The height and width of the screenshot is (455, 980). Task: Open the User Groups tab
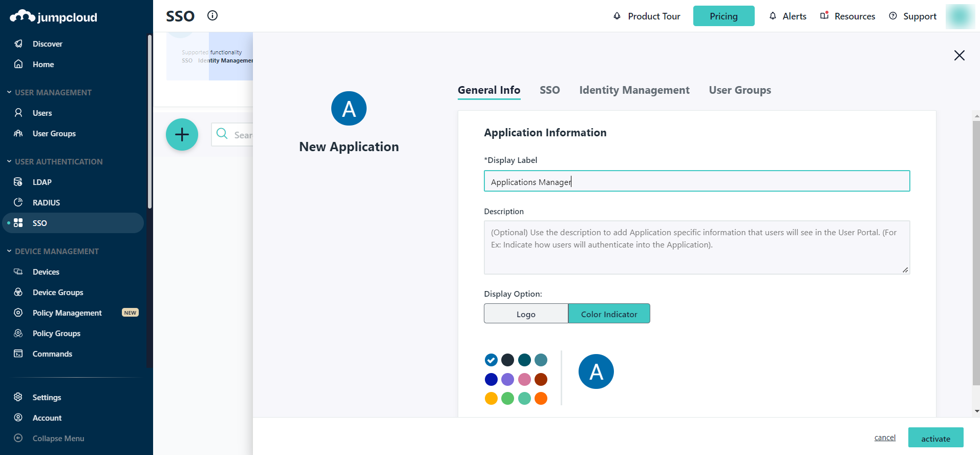pos(739,90)
